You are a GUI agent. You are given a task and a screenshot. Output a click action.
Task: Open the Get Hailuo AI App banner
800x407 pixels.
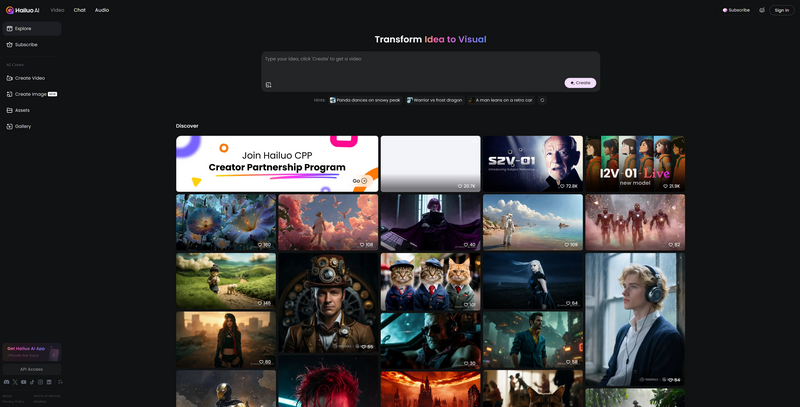tap(32, 352)
